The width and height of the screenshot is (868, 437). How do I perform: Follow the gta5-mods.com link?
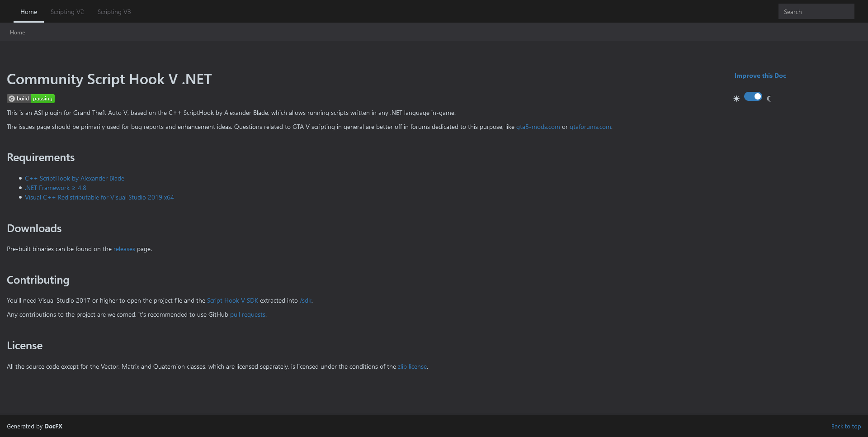tap(538, 127)
